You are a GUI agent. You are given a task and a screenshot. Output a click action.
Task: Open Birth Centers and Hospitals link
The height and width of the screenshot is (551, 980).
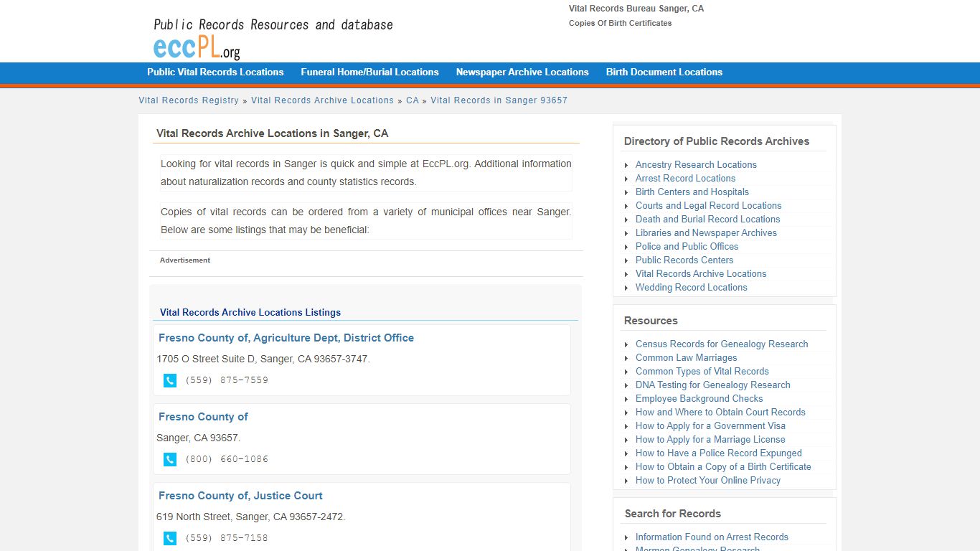(x=692, y=192)
